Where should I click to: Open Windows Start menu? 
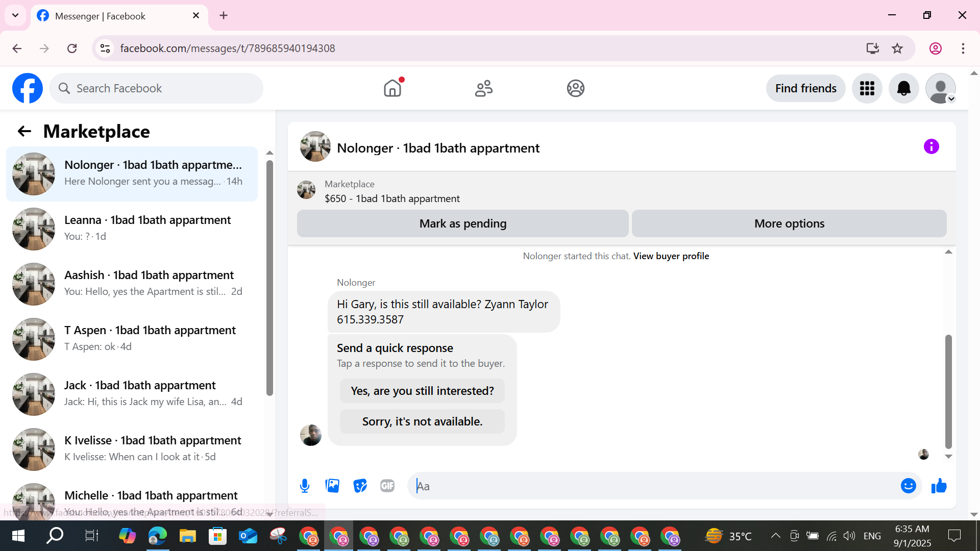tap(18, 536)
